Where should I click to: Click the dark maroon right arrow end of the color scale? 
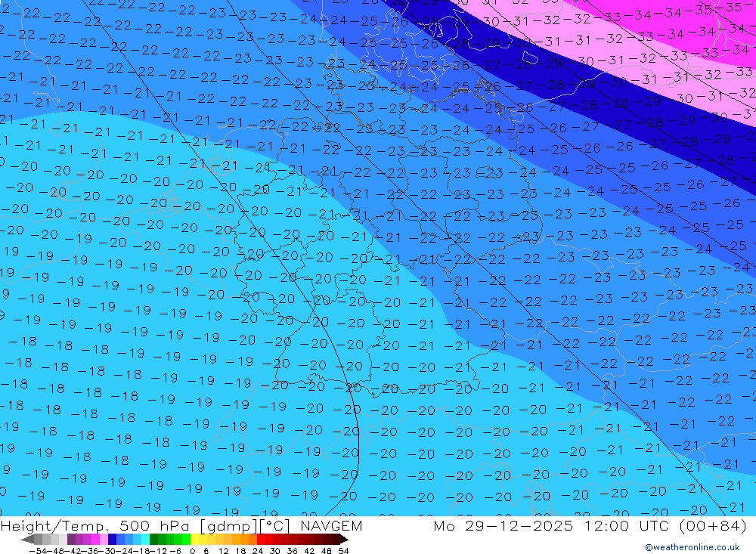pos(344,540)
